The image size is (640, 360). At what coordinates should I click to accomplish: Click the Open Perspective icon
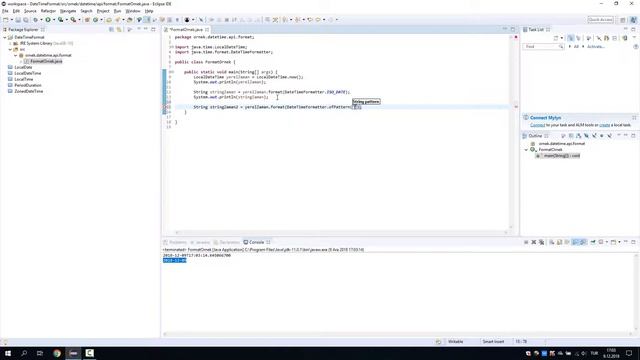(623, 20)
